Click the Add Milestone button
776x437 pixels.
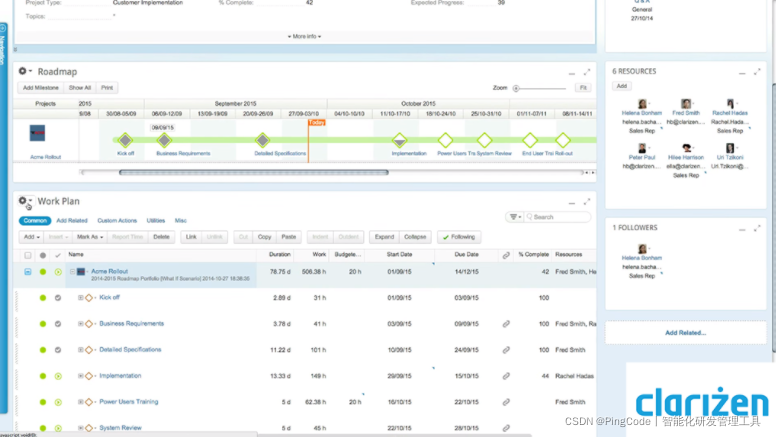[41, 88]
